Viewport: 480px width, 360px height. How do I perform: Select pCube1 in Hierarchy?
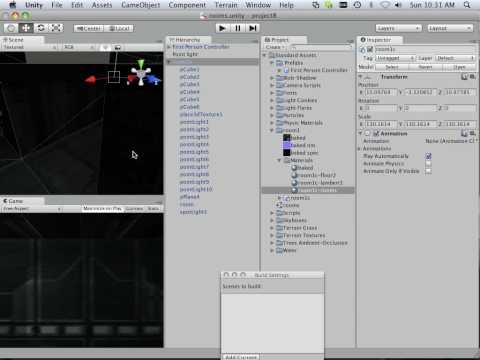point(189,69)
